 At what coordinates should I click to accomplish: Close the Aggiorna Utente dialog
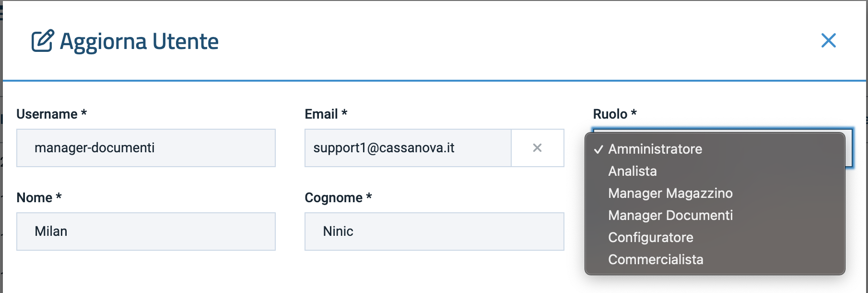pos(828,40)
